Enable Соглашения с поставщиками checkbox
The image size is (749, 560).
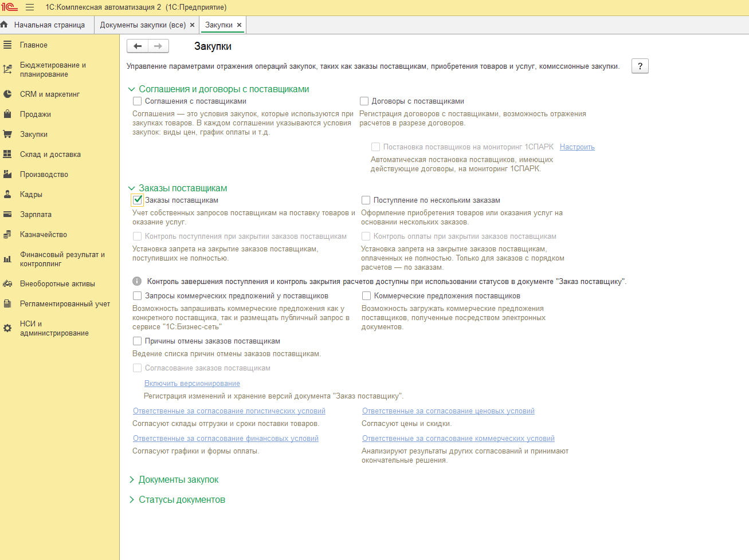point(137,101)
